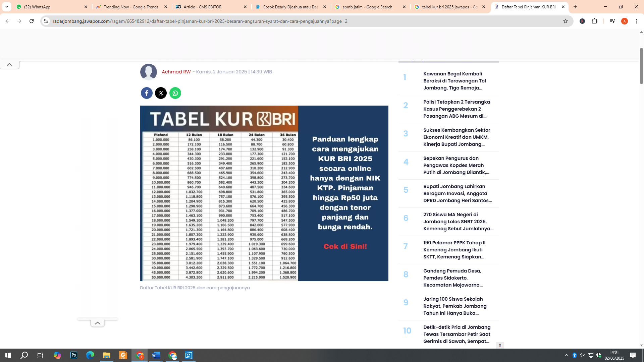The image size is (644, 362).
Task: Share article on Facebook
Action: click(x=147, y=93)
